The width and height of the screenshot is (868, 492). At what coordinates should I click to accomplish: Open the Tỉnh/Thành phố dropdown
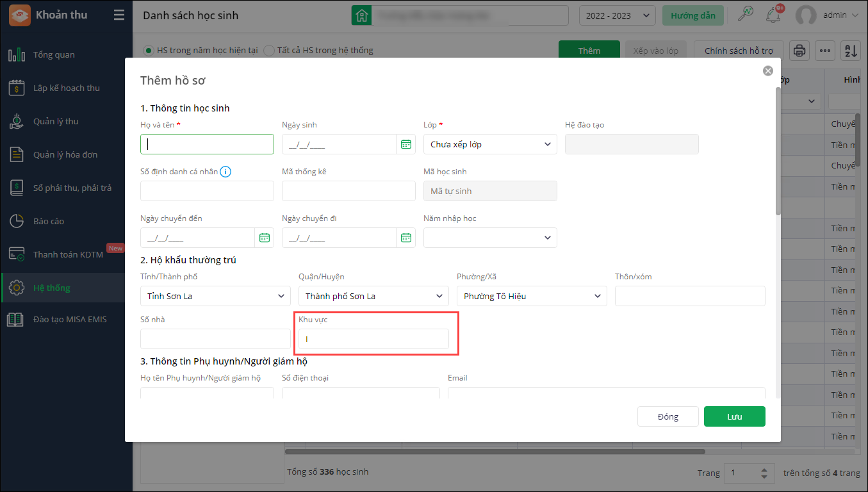click(215, 296)
